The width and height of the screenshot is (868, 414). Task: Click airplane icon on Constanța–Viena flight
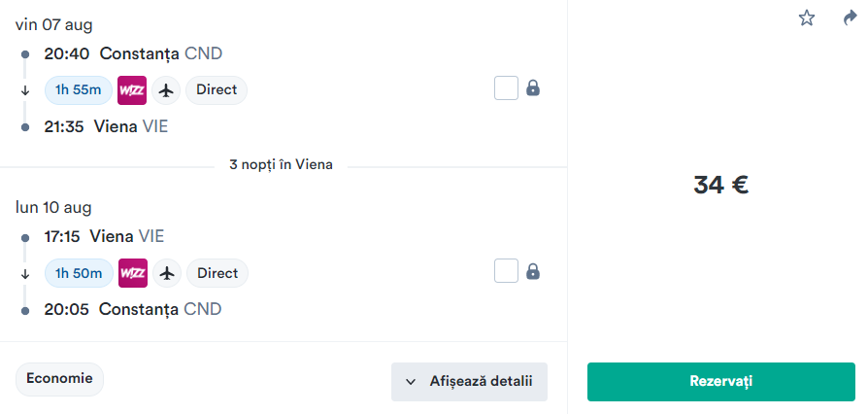click(x=166, y=90)
